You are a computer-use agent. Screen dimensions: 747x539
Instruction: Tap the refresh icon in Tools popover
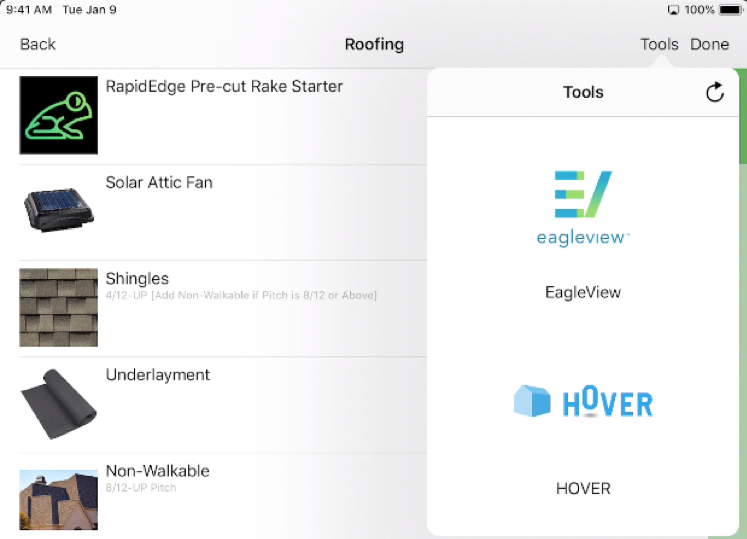click(x=715, y=92)
